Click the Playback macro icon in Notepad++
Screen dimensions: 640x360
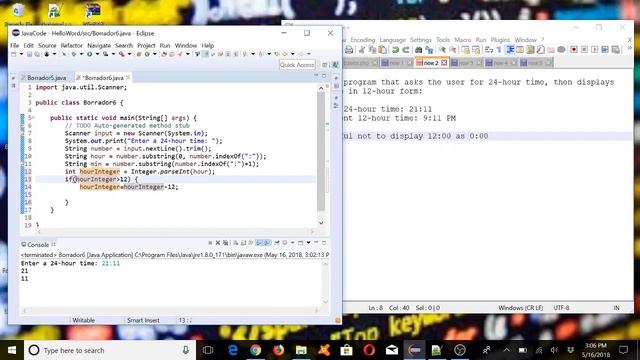coord(595,50)
